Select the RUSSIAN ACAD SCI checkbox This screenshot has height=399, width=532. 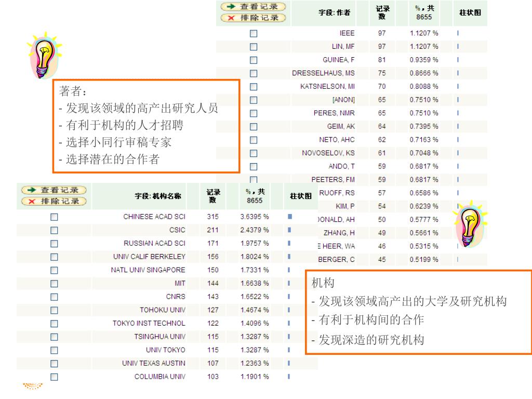(x=54, y=244)
